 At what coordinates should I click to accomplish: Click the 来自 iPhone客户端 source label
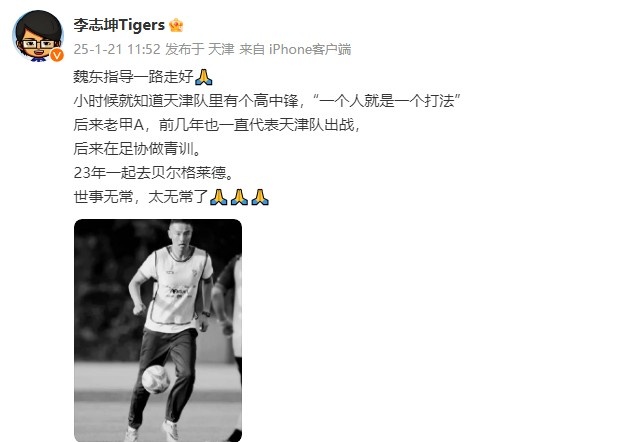[295, 49]
